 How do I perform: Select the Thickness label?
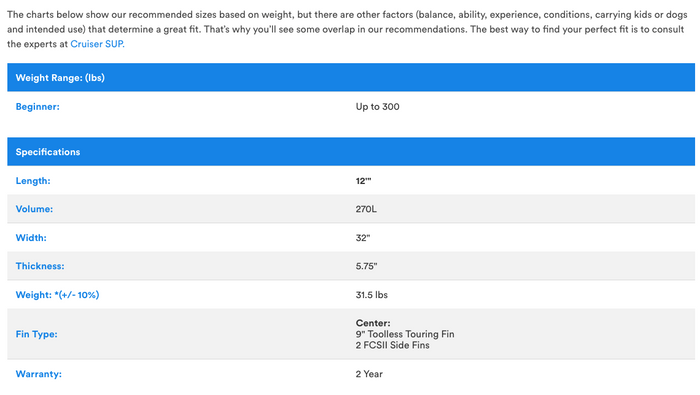point(40,266)
